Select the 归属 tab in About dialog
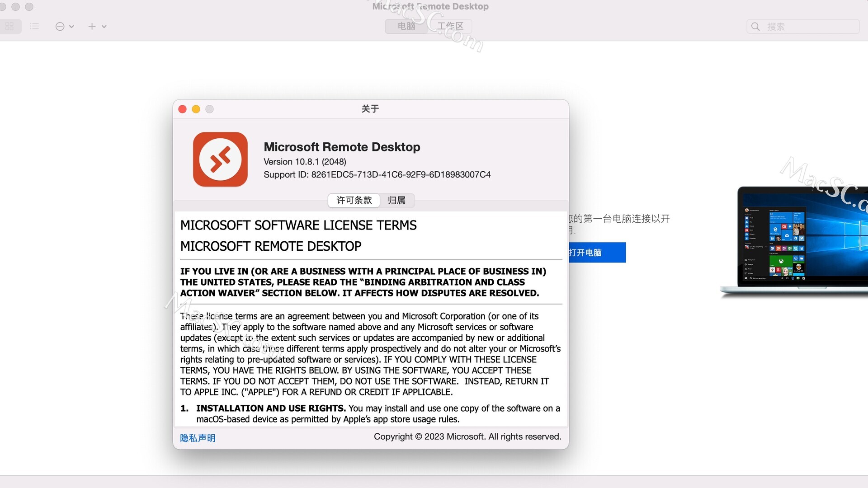 [396, 200]
